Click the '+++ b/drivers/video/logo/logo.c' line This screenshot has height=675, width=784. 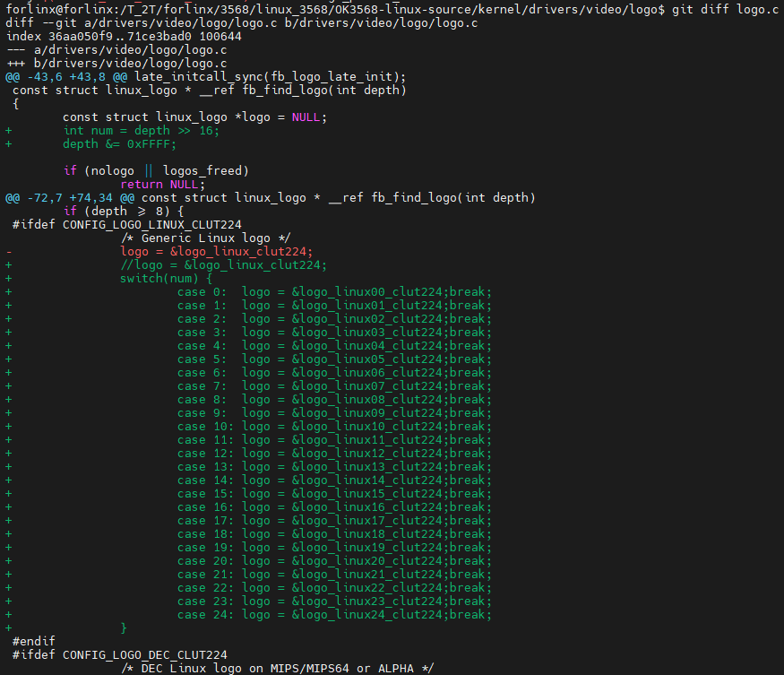(116, 63)
